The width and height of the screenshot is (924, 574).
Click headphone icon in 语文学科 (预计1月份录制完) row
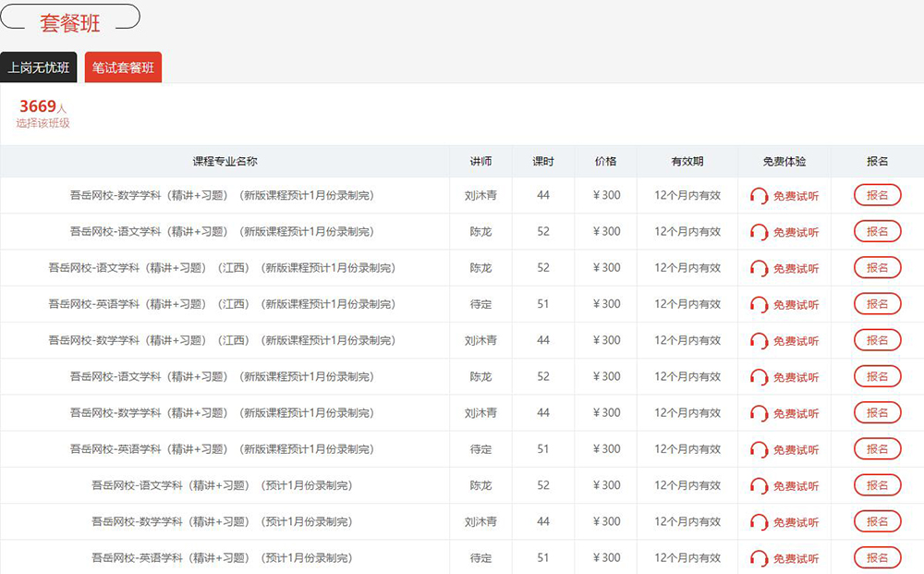click(759, 485)
